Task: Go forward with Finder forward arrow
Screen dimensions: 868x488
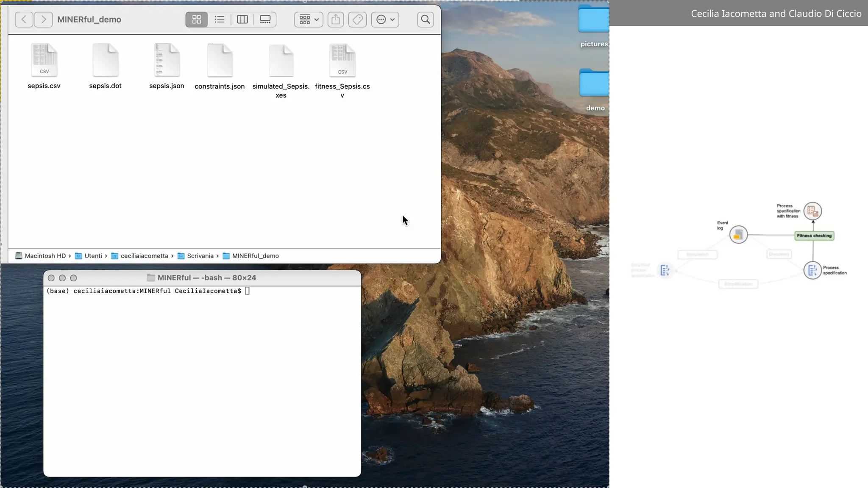Action: tap(43, 19)
